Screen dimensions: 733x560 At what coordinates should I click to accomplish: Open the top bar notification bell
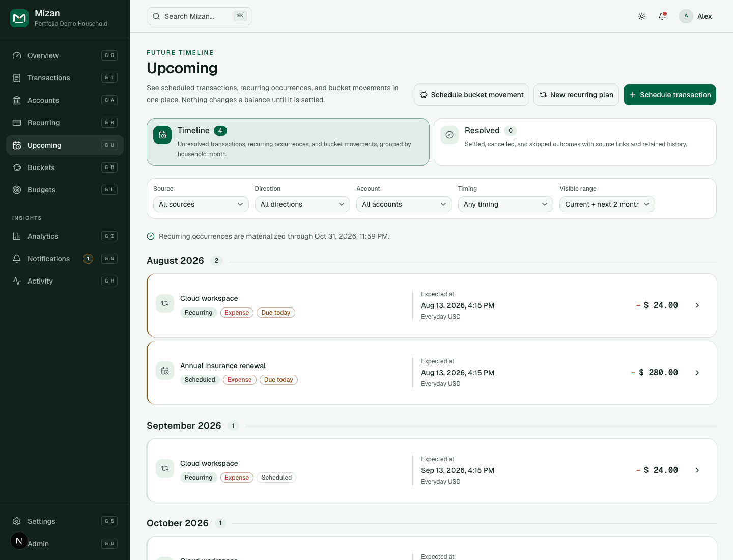point(662,16)
